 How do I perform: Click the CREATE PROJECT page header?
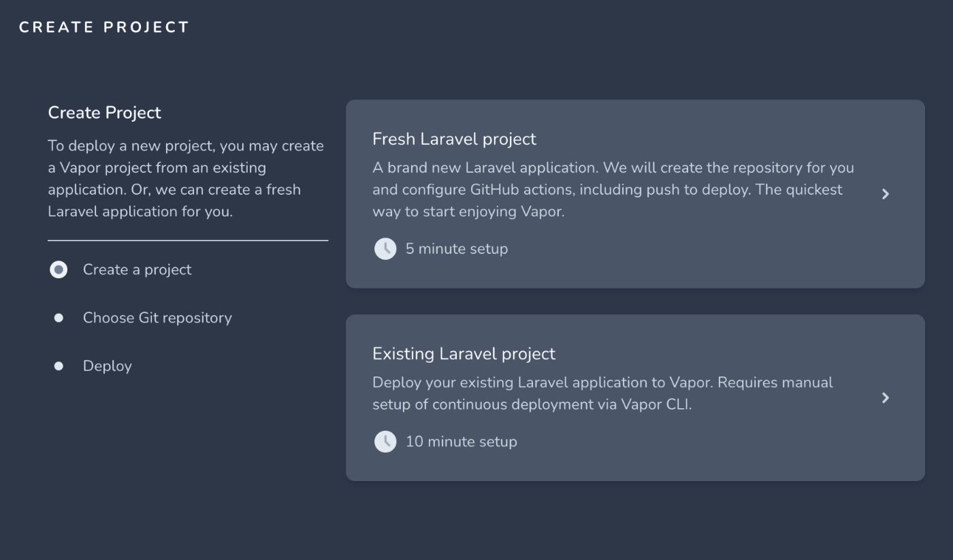tap(104, 27)
